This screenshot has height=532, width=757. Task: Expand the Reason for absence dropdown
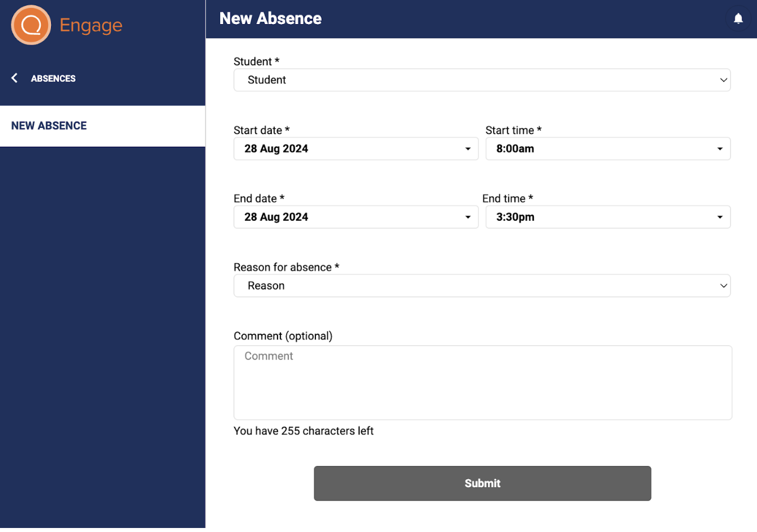click(482, 286)
